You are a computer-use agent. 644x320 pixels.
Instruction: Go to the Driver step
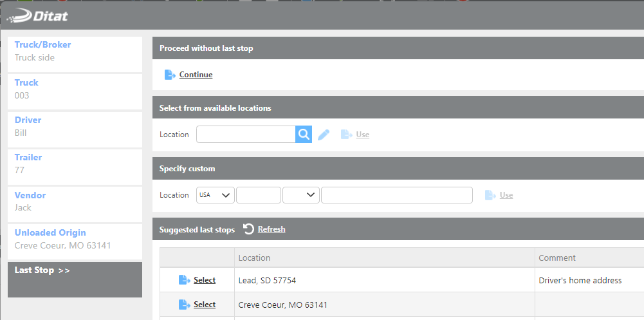pos(75,127)
